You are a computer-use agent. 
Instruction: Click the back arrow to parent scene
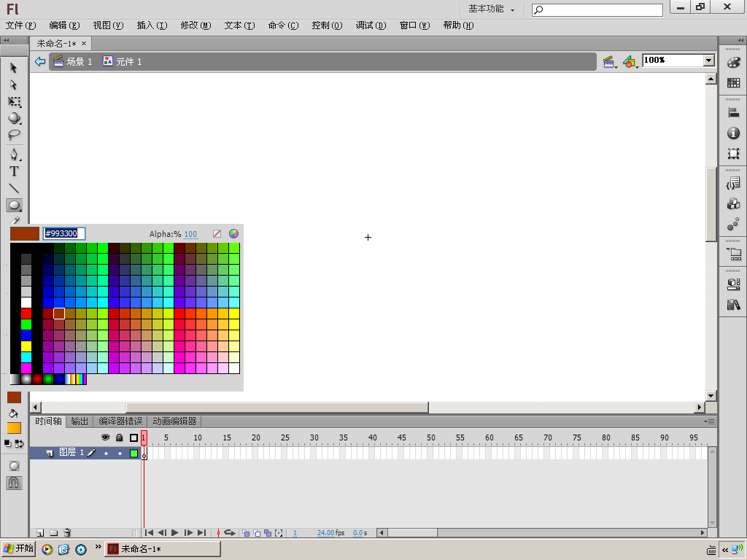point(40,61)
